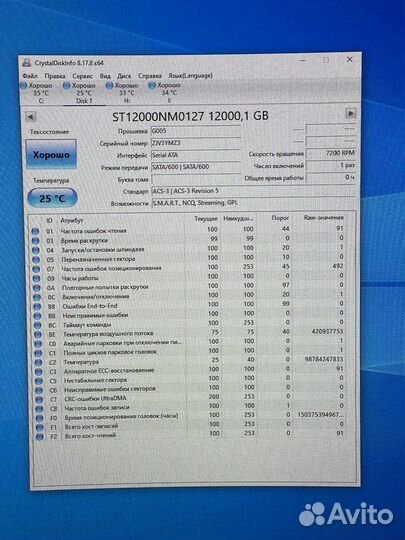Screen dimensions: 405x540
Task: Go to previous disk with left arrow
Action: pyautogui.click(x=31, y=117)
